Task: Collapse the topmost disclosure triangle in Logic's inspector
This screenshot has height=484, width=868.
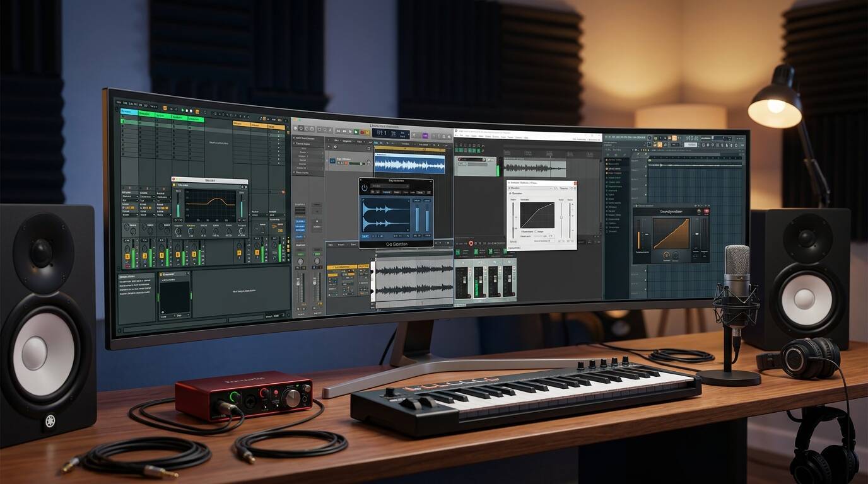Action: (x=295, y=137)
